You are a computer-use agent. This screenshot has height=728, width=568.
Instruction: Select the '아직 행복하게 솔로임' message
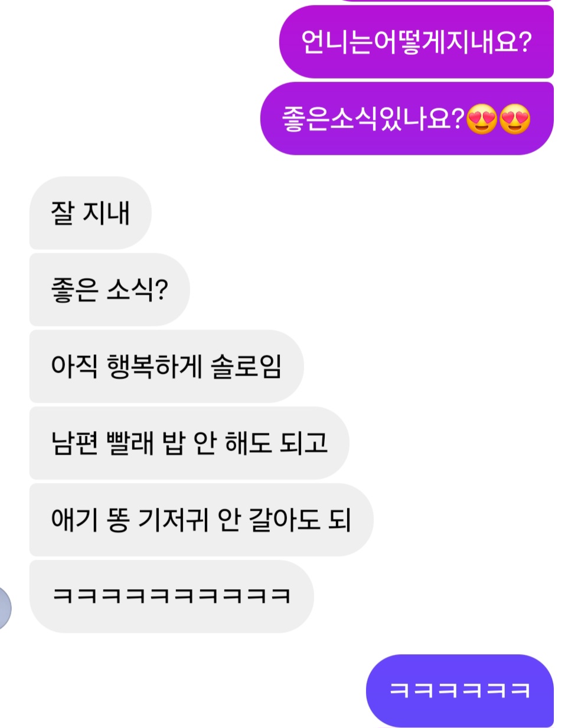pyautogui.click(x=167, y=366)
